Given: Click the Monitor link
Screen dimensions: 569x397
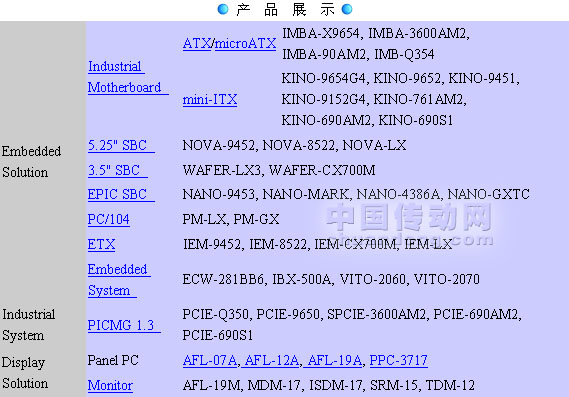Looking at the screenshot, I should click(x=110, y=385).
